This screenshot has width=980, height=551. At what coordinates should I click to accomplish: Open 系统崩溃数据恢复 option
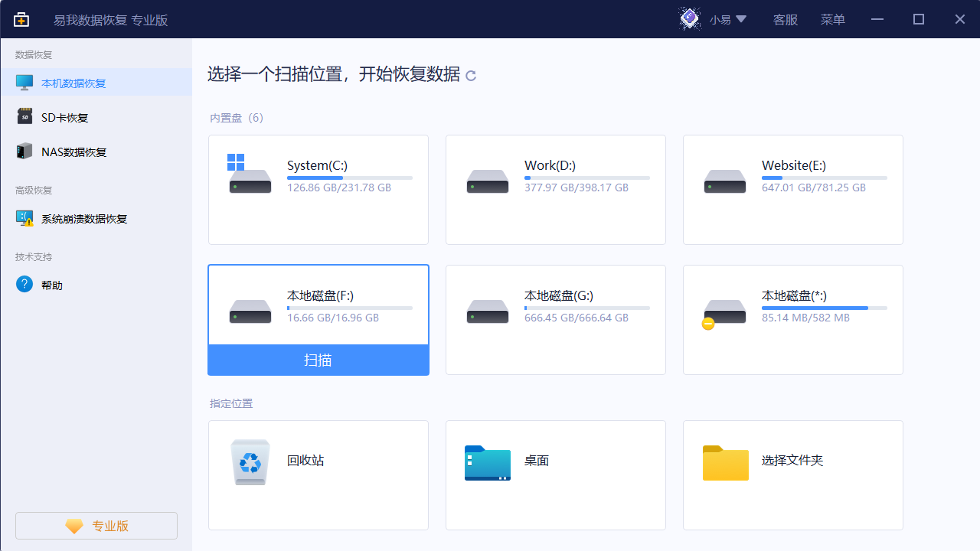click(x=83, y=219)
